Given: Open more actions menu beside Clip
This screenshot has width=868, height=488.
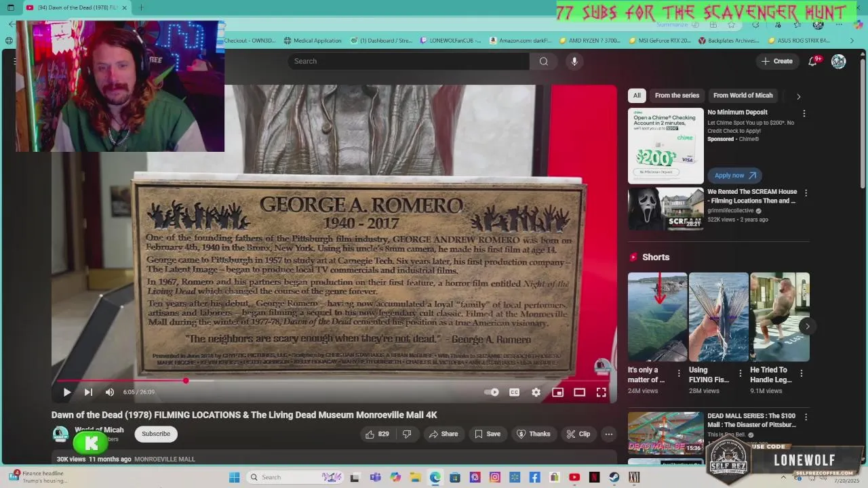Looking at the screenshot, I should (609, 434).
